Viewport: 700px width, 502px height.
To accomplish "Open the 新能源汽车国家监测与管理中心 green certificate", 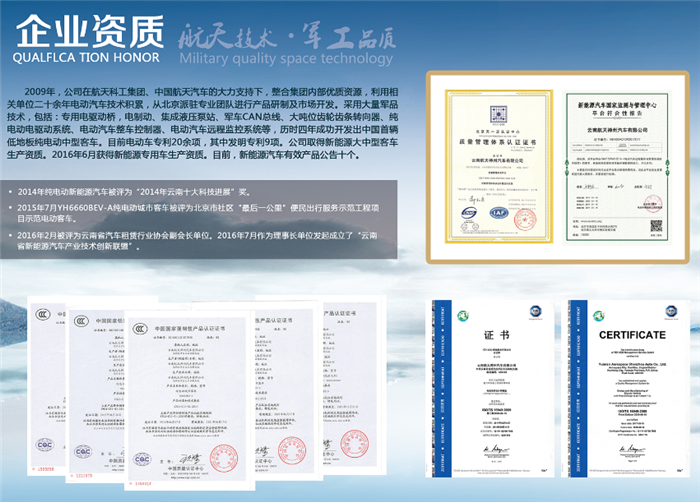I will [617, 167].
